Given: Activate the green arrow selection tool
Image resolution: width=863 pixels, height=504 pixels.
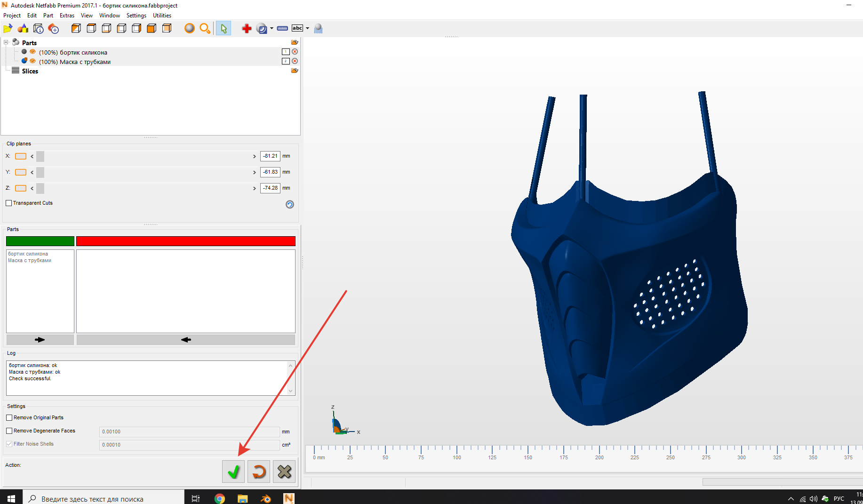Looking at the screenshot, I should (224, 29).
